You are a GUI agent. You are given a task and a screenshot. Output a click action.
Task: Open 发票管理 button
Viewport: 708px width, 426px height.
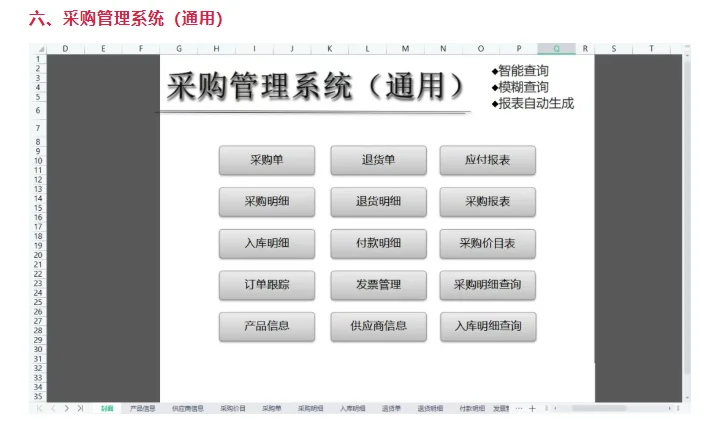(x=378, y=285)
